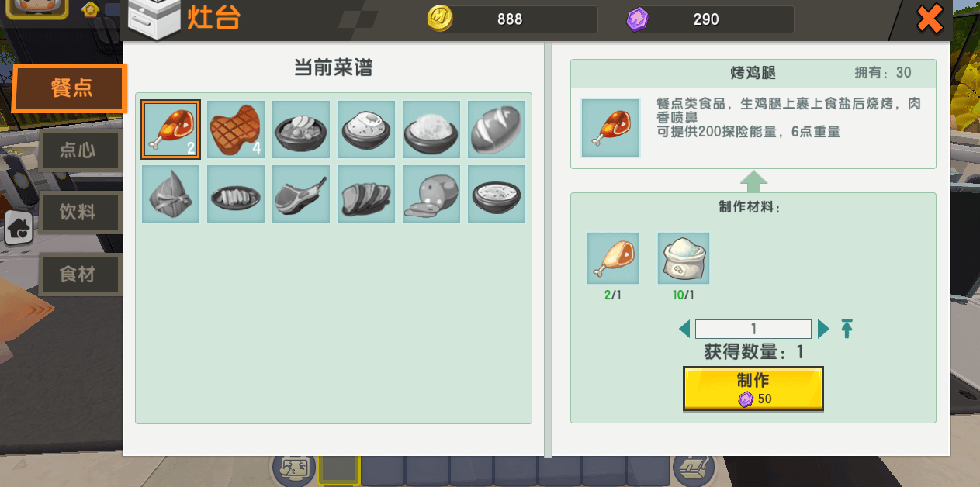Screen dimensions: 980x487
Task: Click the raw chicken leg ingredient
Action: (x=613, y=258)
